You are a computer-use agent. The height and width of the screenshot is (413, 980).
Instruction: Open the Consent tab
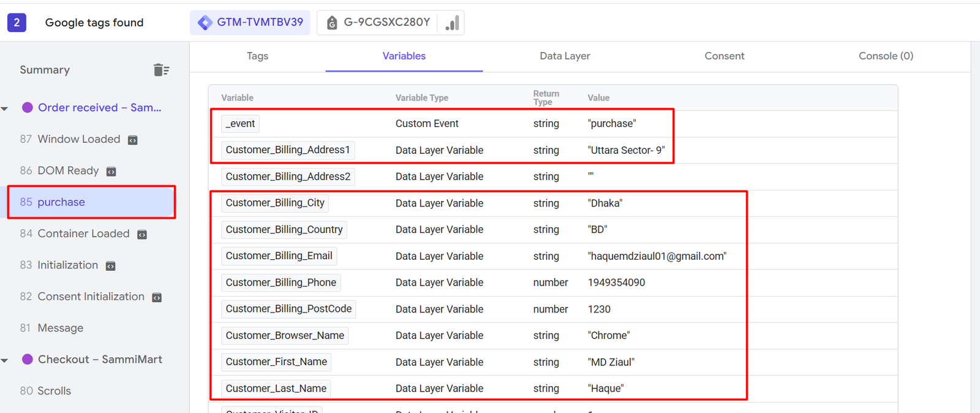[x=724, y=56]
